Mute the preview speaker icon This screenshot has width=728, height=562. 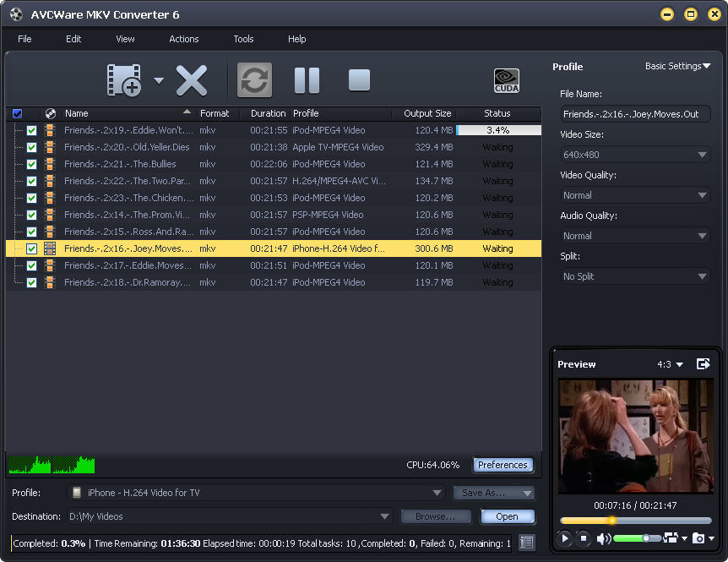tap(603, 538)
